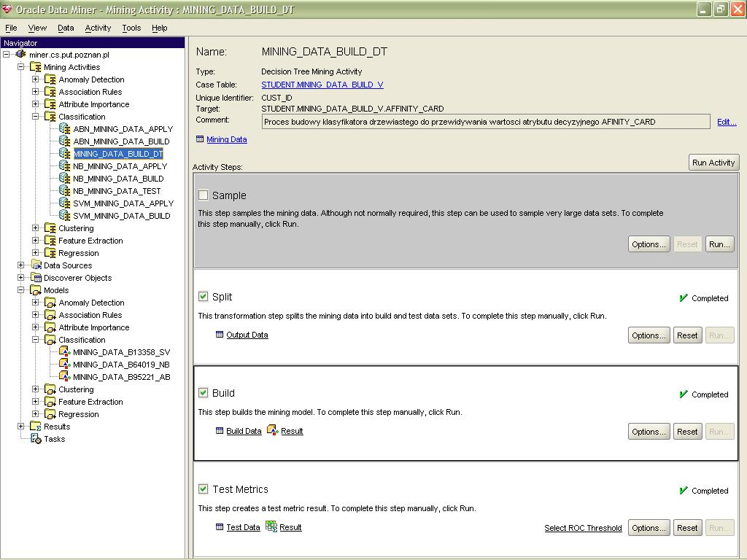Open the View menu

coord(37,28)
